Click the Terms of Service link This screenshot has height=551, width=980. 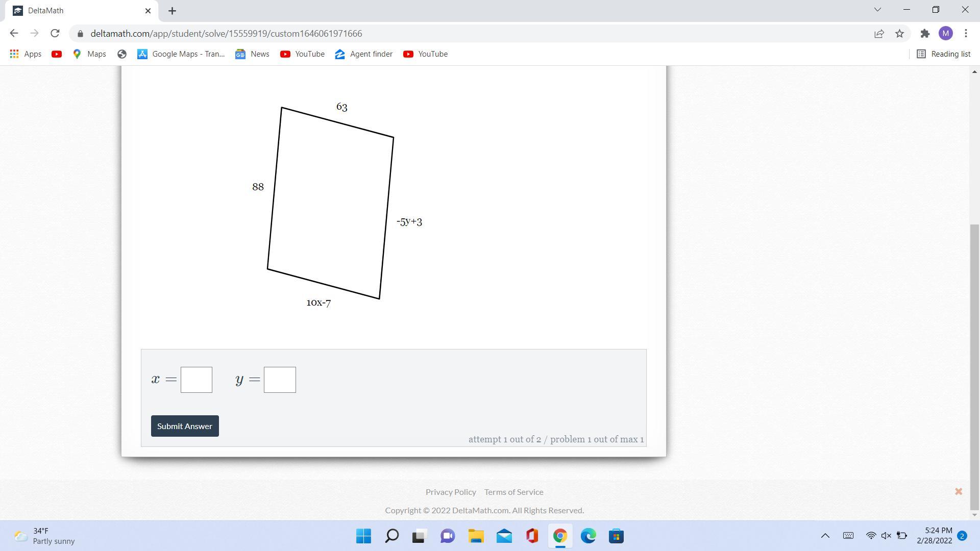coord(513,492)
